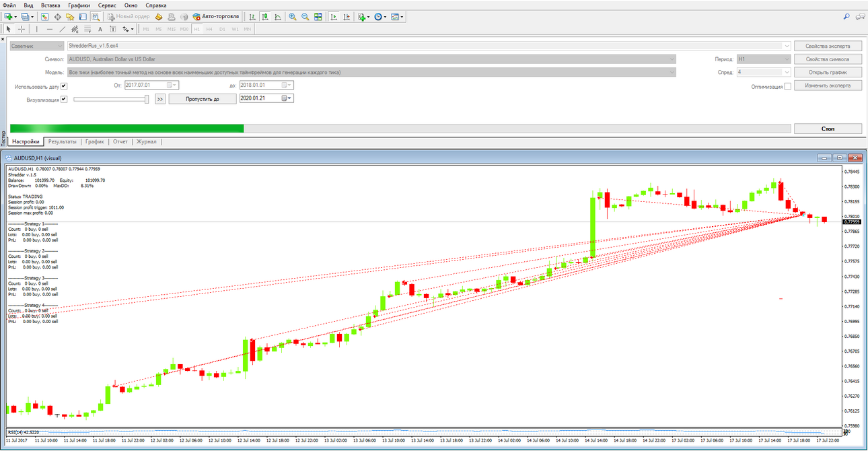Switch to the Отчет tab
Image resolution: width=868 pixels, height=451 pixels.
coord(120,142)
